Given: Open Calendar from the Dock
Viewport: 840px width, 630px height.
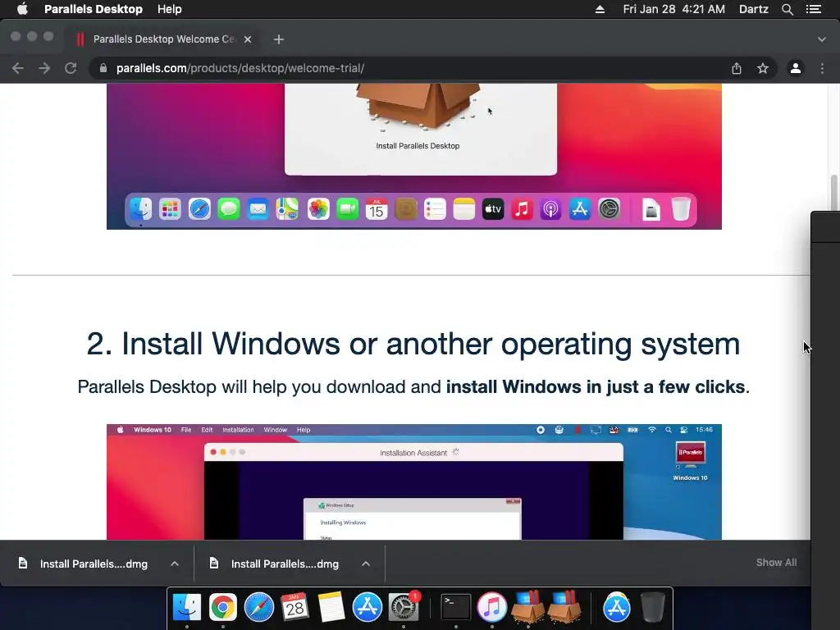Looking at the screenshot, I should pyautogui.click(x=294, y=607).
